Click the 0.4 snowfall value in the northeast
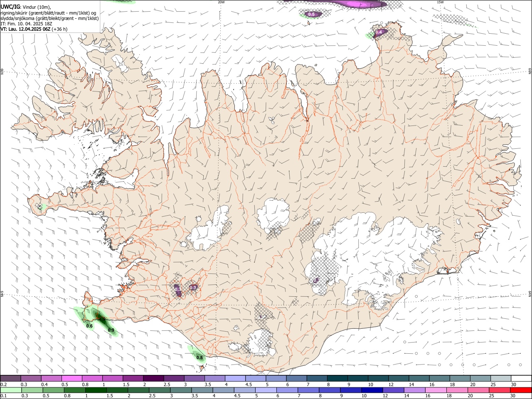The width and height of the screenshot is (532, 399). pyautogui.click(x=379, y=32)
